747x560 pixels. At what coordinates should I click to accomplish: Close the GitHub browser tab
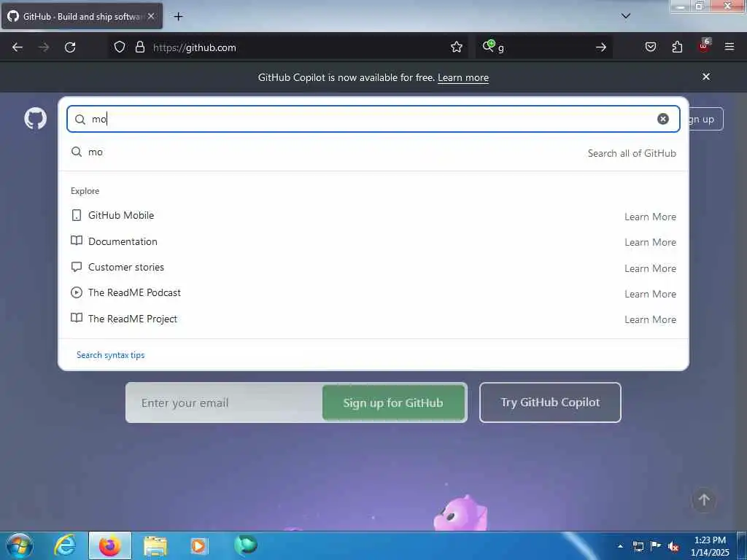(151, 16)
